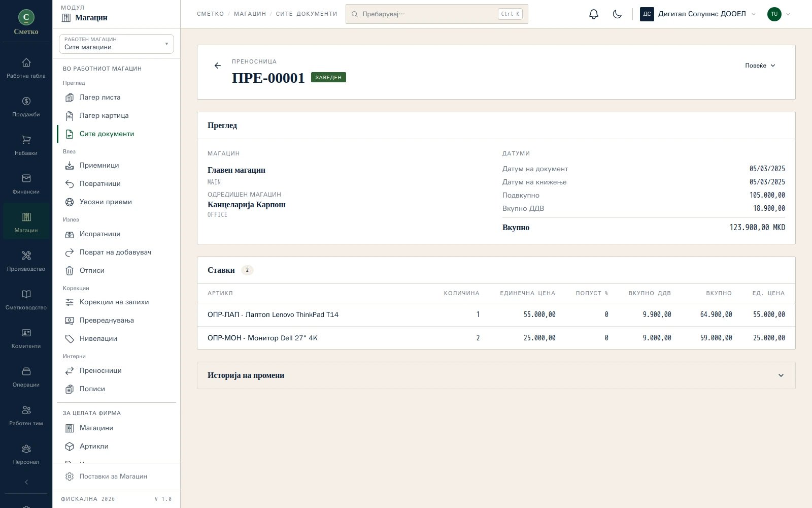Viewport: 812px width, 508px height.
Task: Open Артикли in sidebar
Action: [116, 447]
